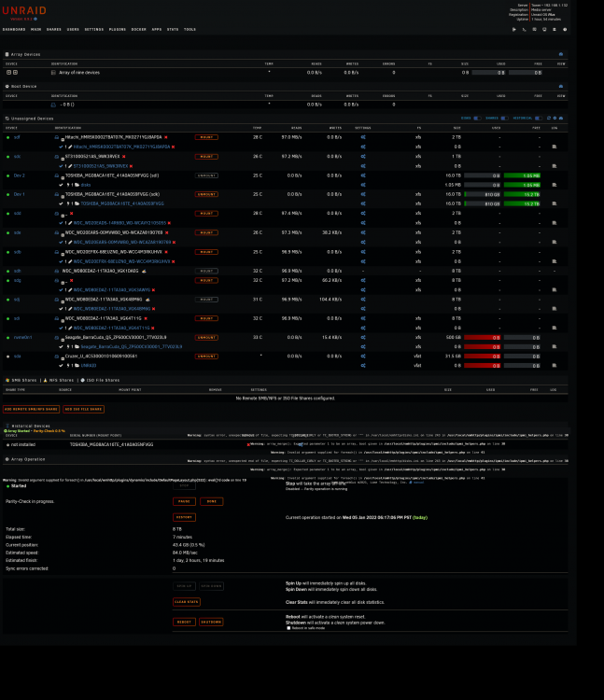Click the sdf disk icon
The height and width of the screenshot is (700, 604).
pos(56,137)
